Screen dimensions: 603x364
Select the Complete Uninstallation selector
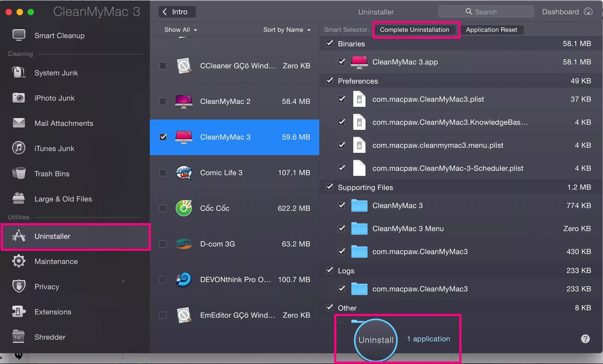414,30
